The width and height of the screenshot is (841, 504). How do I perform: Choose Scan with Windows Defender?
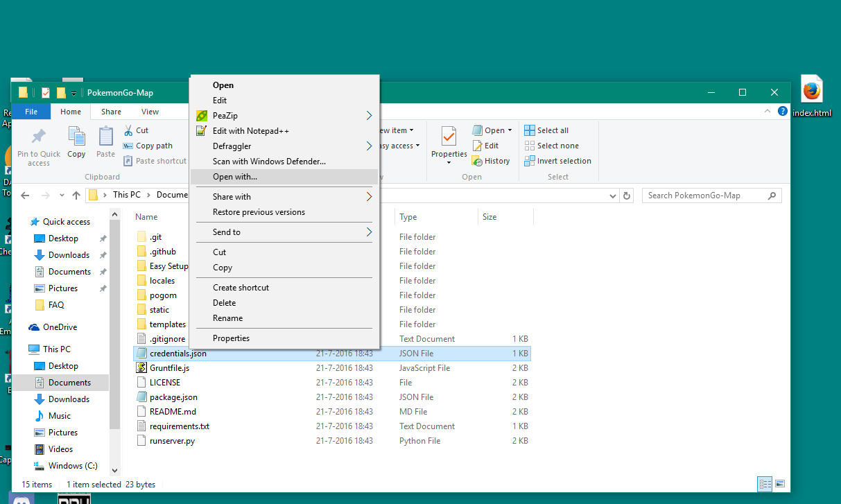click(284, 162)
